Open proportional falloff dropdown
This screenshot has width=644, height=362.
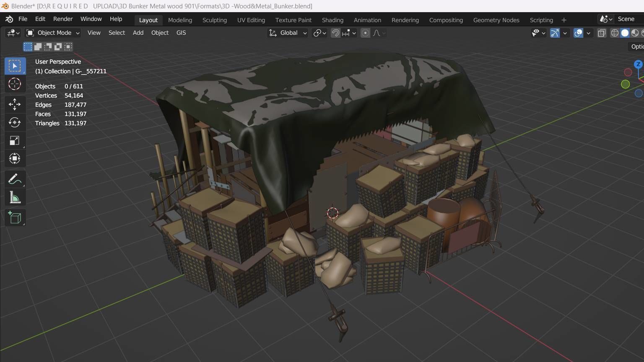point(379,33)
